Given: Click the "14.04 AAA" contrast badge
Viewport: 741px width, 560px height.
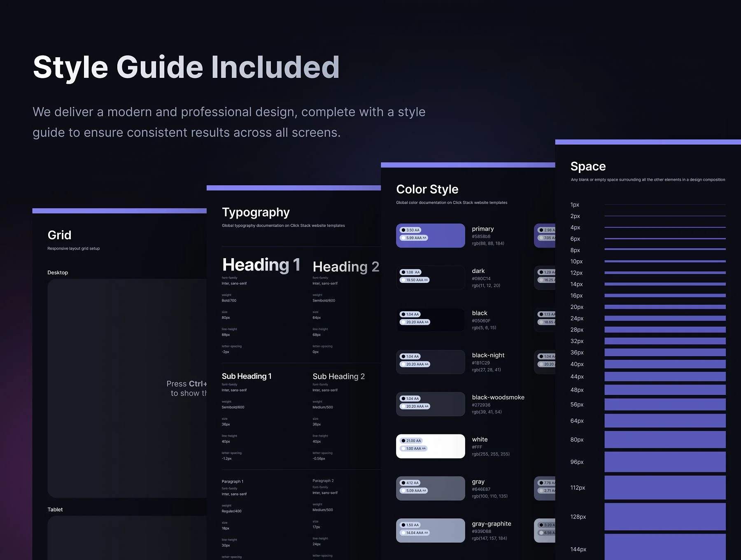Looking at the screenshot, I should [x=415, y=533].
